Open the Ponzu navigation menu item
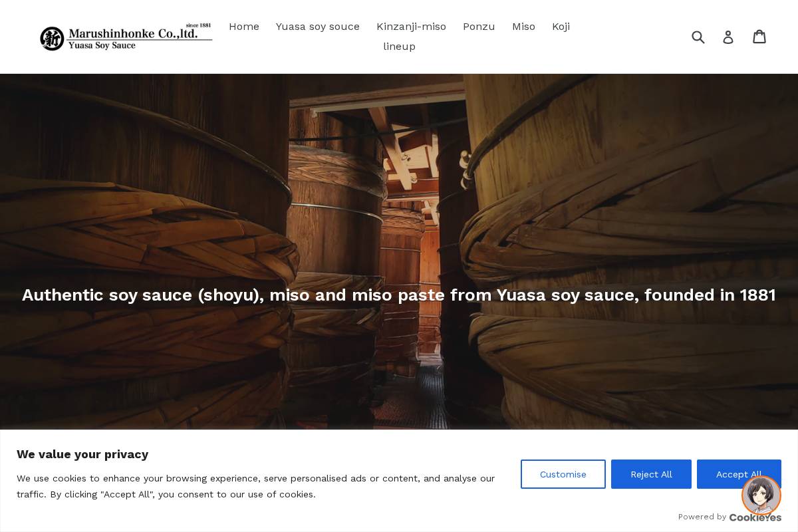 tap(479, 27)
